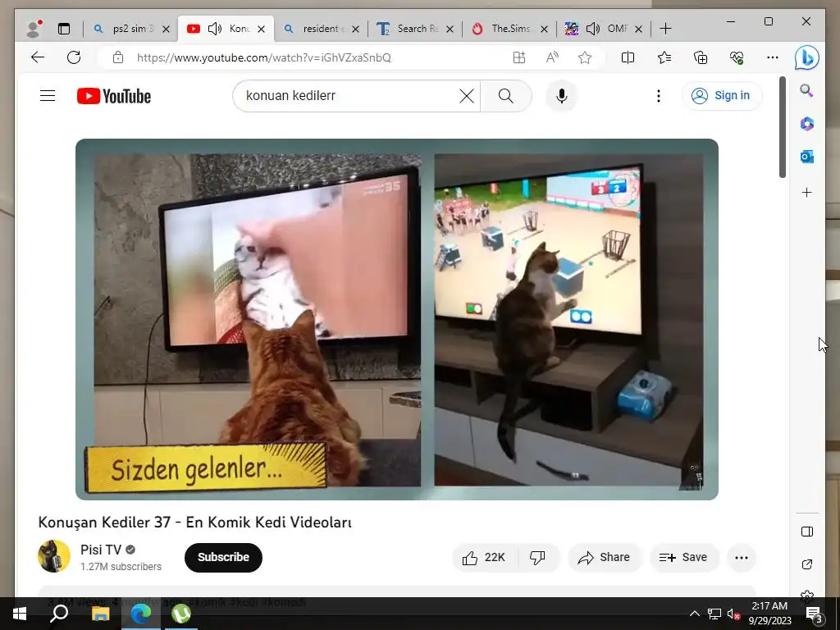
Task: Open Edge Settings and more menu
Action: [773, 57]
